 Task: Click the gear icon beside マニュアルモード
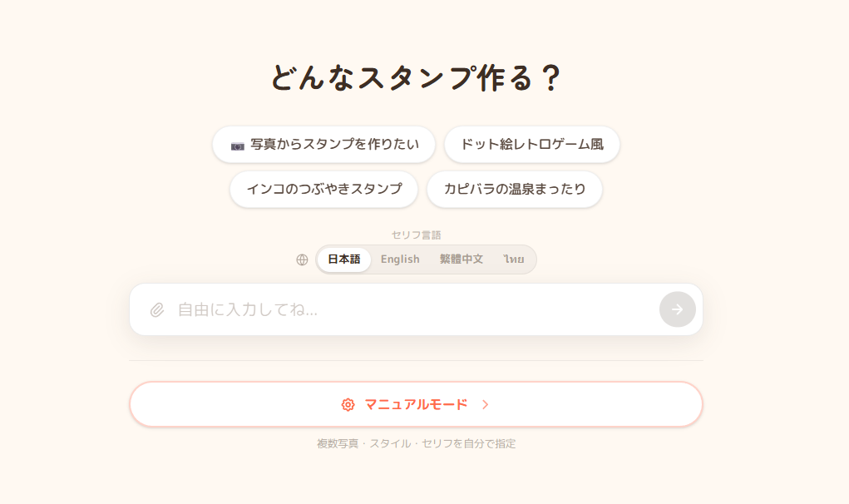tap(348, 405)
